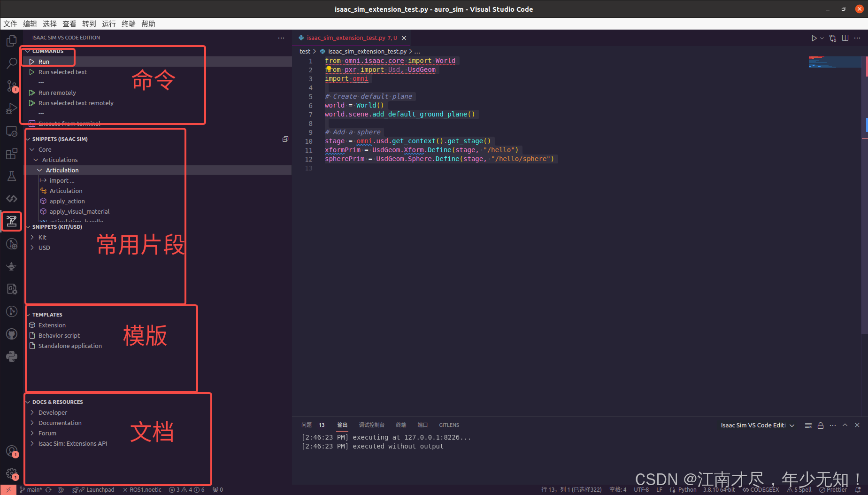Screen dimensions: 868x495
Task: Open the genie lamp view icon
Action: pyautogui.click(x=12, y=266)
